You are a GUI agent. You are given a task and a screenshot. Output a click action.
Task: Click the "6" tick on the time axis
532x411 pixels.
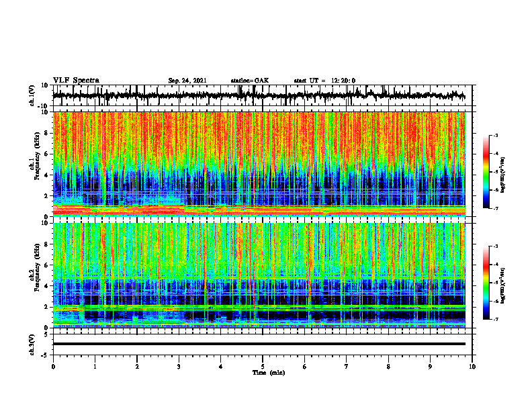click(305, 367)
